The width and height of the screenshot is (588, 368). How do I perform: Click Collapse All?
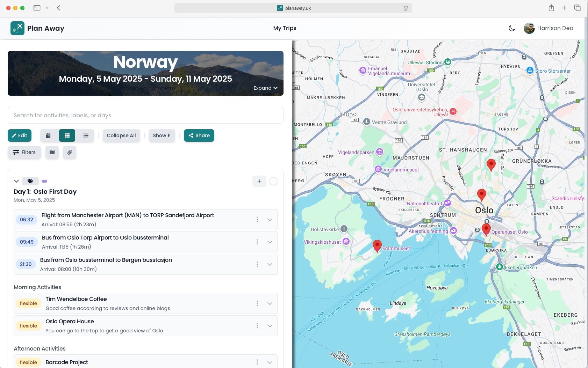click(x=121, y=135)
